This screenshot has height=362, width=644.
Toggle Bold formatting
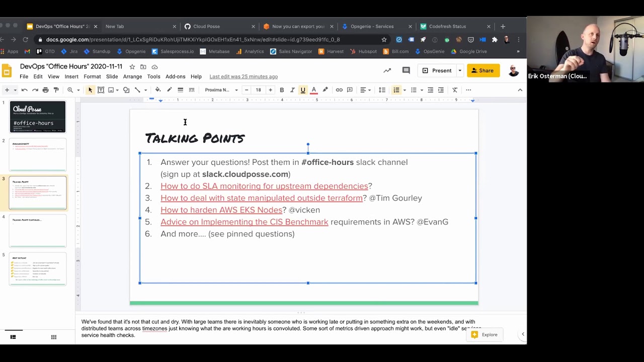(282, 90)
